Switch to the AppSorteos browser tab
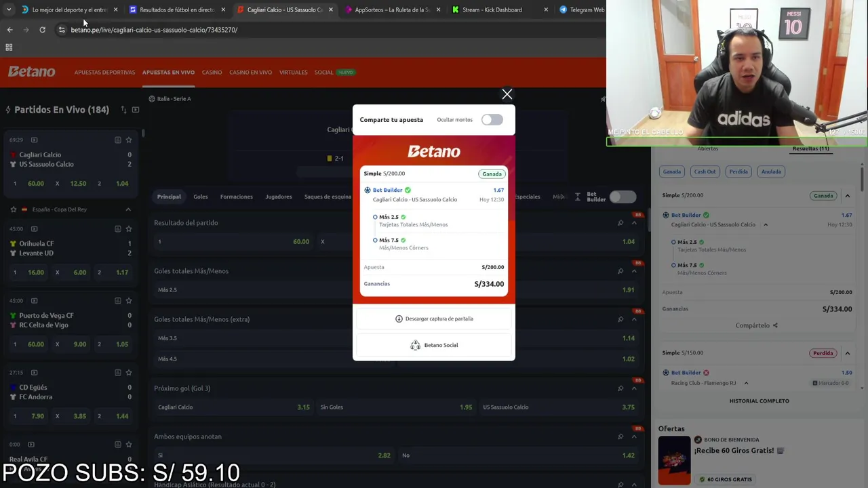Screen dimensions: 868x488 click(x=392, y=9)
